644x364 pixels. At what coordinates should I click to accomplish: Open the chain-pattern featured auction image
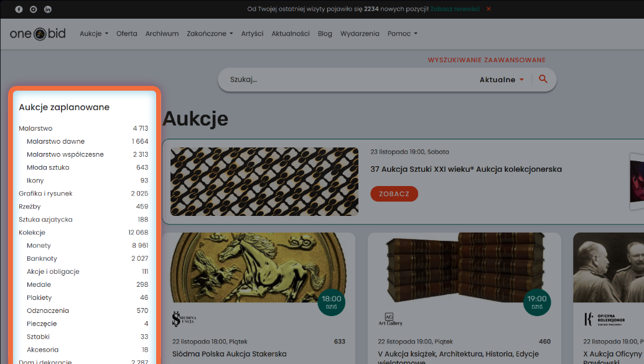tap(264, 182)
